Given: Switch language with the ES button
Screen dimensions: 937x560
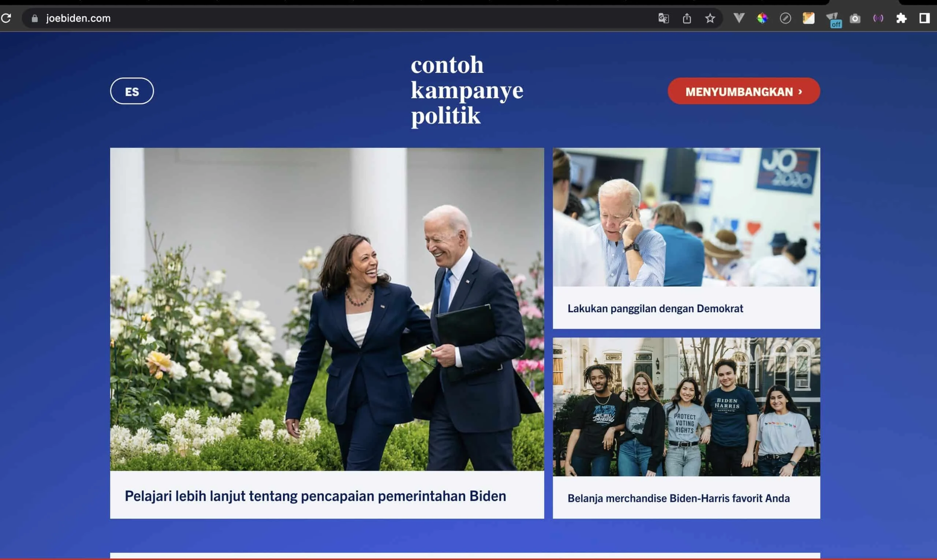Looking at the screenshot, I should 132,91.
